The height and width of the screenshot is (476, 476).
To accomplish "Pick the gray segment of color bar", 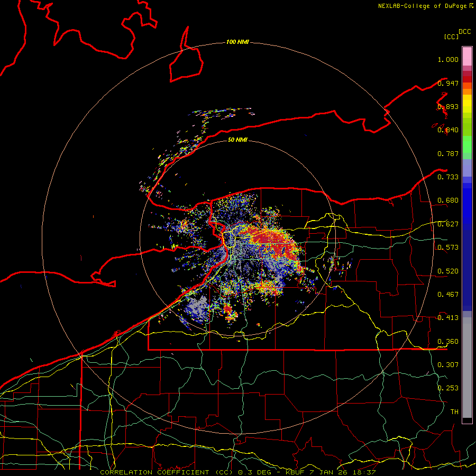I will pyautogui.click(x=467, y=368).
